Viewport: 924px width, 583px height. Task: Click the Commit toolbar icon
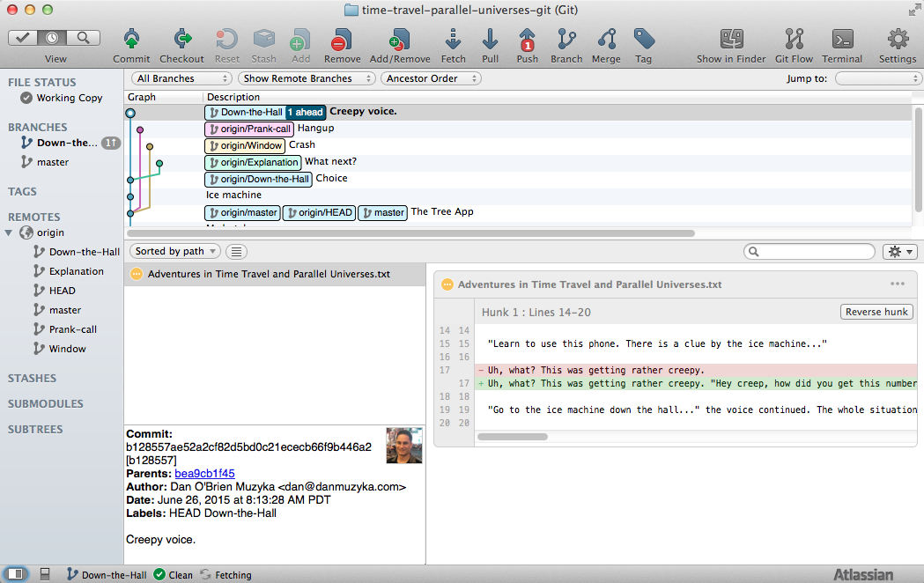pyautogui.click(x=131, y=40)
